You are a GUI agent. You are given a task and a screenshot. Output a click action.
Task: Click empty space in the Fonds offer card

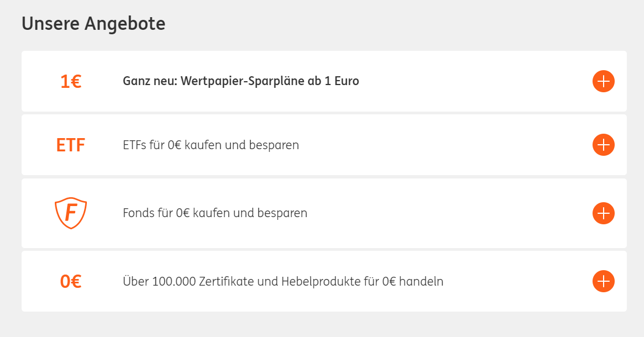click(443, 213)
